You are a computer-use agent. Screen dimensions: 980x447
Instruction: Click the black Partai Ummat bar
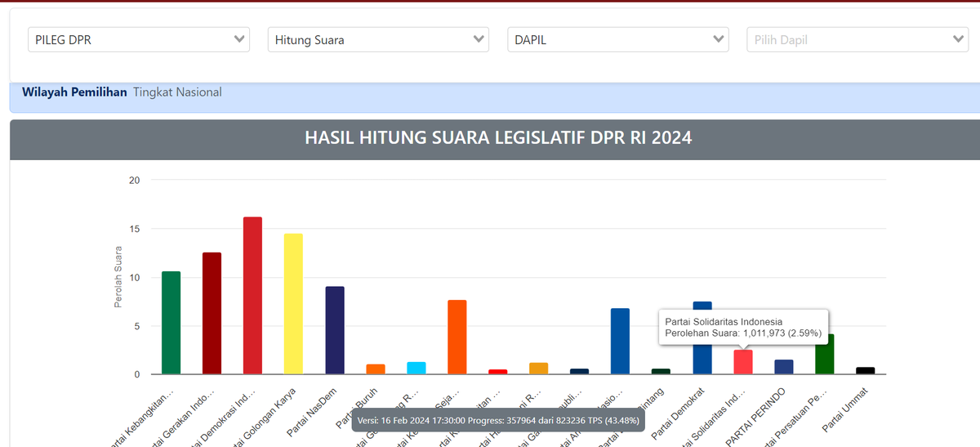point(866,371)
